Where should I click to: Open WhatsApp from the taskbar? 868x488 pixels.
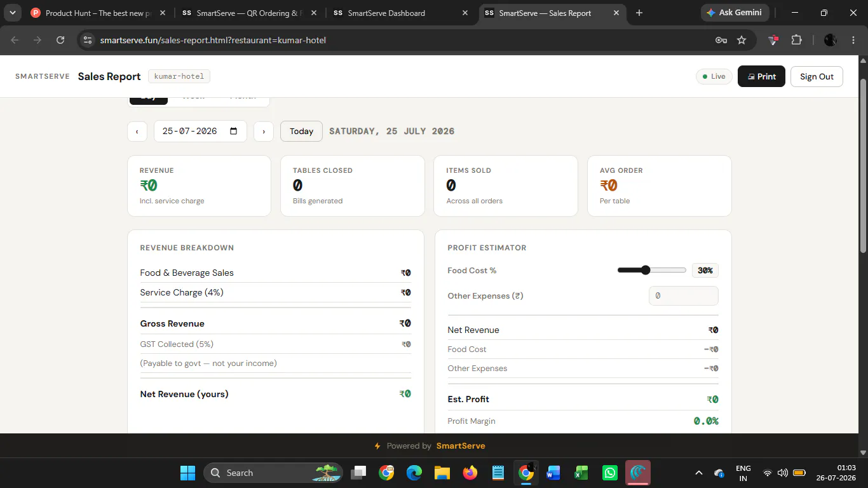pos(610,473)
